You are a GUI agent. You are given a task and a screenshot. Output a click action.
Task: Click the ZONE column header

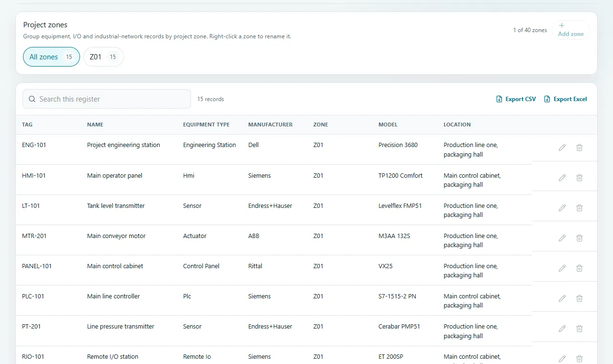click(321, 125)
